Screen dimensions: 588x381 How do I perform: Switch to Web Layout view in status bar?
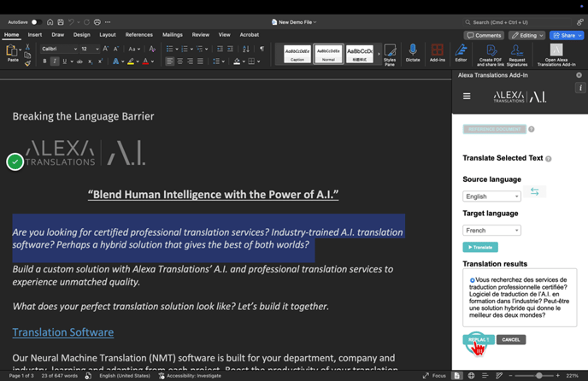pyautogui.click(x=471, y=375)
